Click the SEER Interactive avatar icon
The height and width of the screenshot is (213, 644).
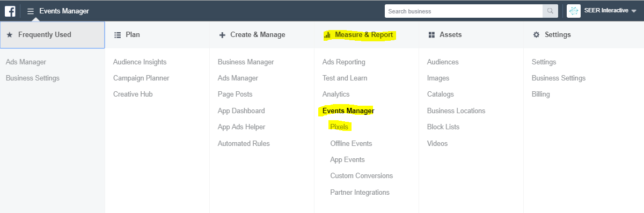tap(574, 11)
